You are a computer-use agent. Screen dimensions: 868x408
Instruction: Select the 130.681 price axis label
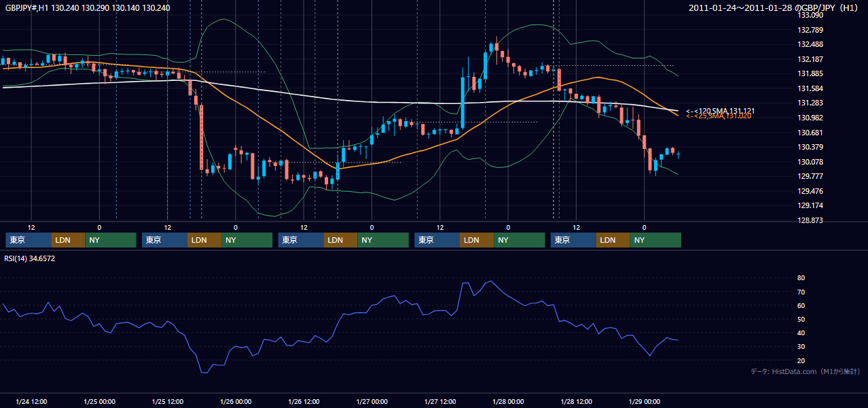tap(811, 133)
